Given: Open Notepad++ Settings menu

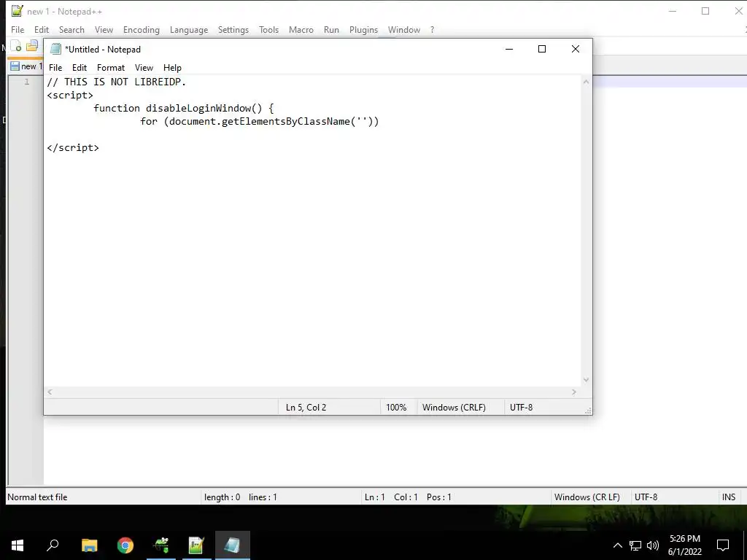Looking at the screenshot, I should click(x=233, y=29).
